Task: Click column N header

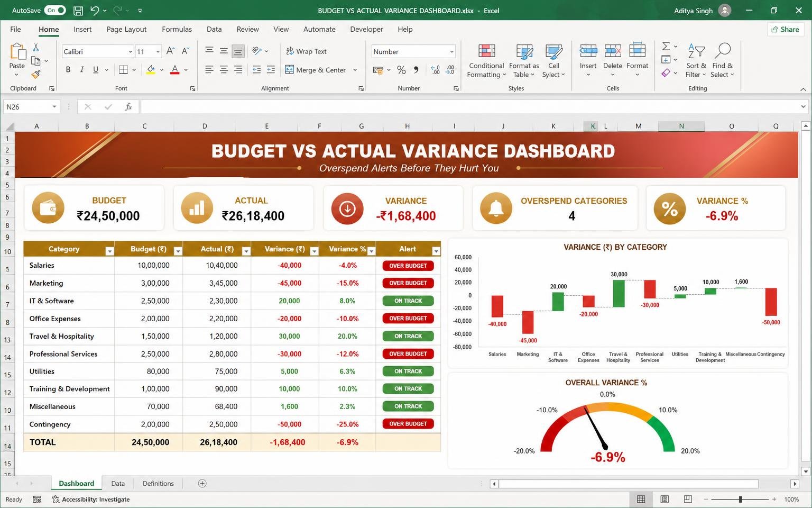Action: (681, 126)
